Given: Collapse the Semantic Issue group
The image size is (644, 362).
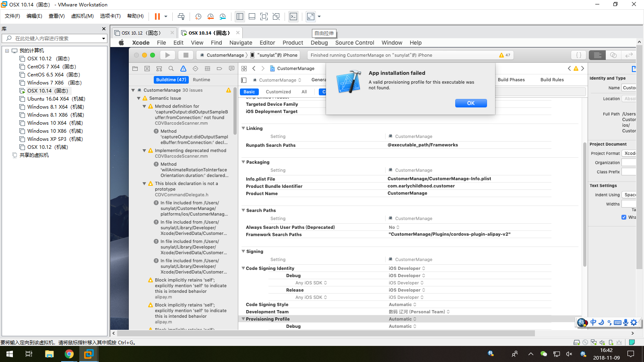Looking at the screenshot, I should point(139,98).
